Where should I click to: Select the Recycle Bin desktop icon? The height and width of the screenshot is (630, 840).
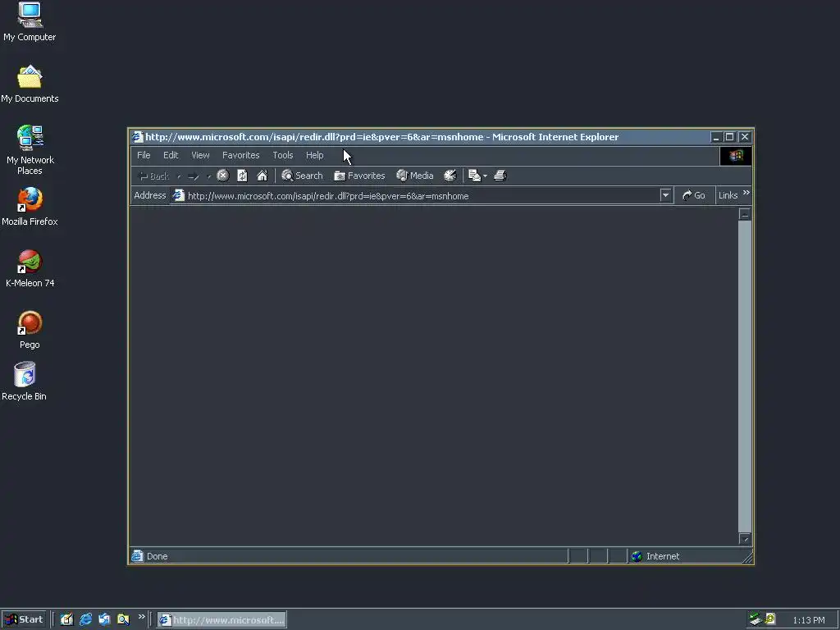pyautogui.click(x=24, y=381)
